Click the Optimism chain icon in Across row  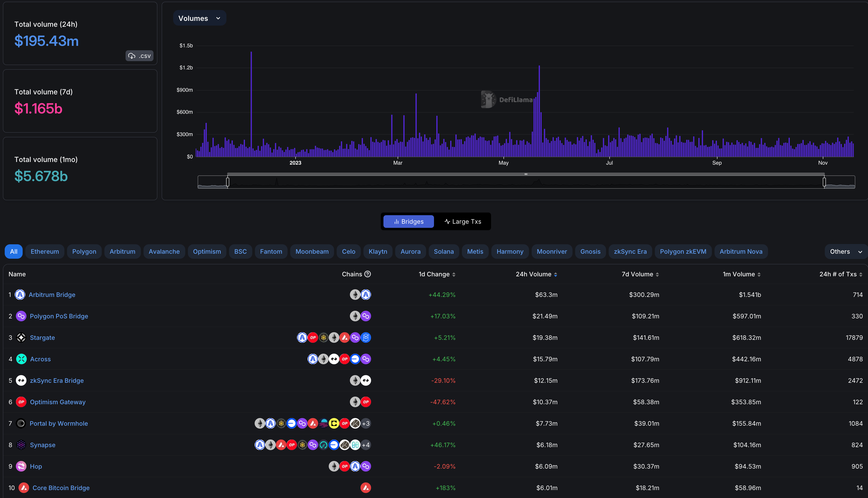pyautogui.click(x=344, y=359)
